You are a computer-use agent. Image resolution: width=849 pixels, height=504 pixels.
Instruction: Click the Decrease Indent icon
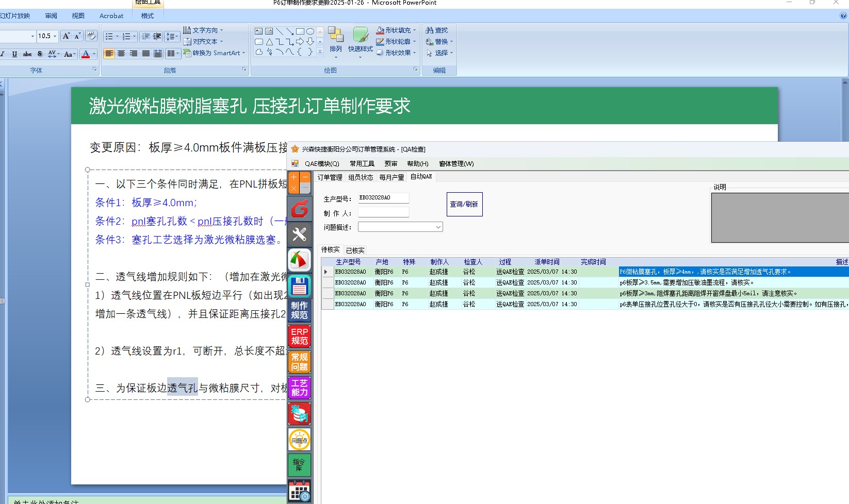click(x=146, y=37)
